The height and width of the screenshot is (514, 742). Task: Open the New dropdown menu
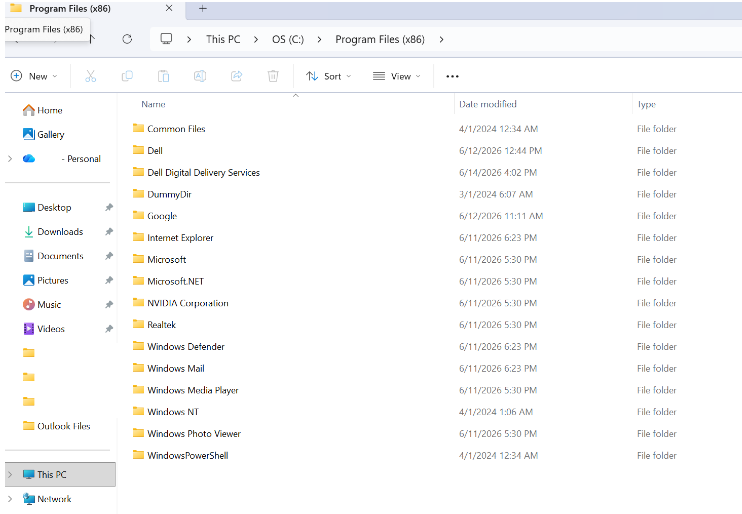(34, 76)
